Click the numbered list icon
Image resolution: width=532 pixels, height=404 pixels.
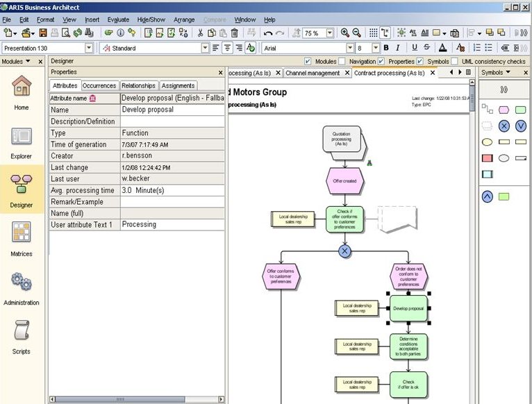(x=476, y=48)
